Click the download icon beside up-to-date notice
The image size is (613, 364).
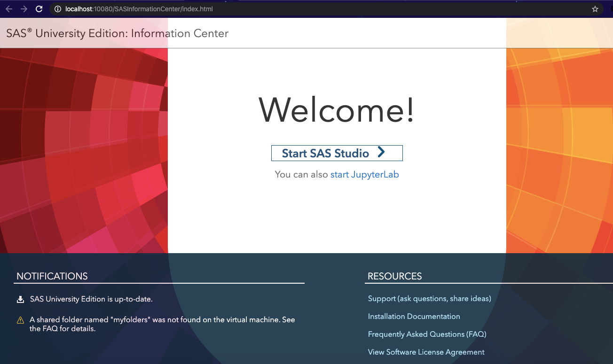pyautogui.click(x=20, y=299)
